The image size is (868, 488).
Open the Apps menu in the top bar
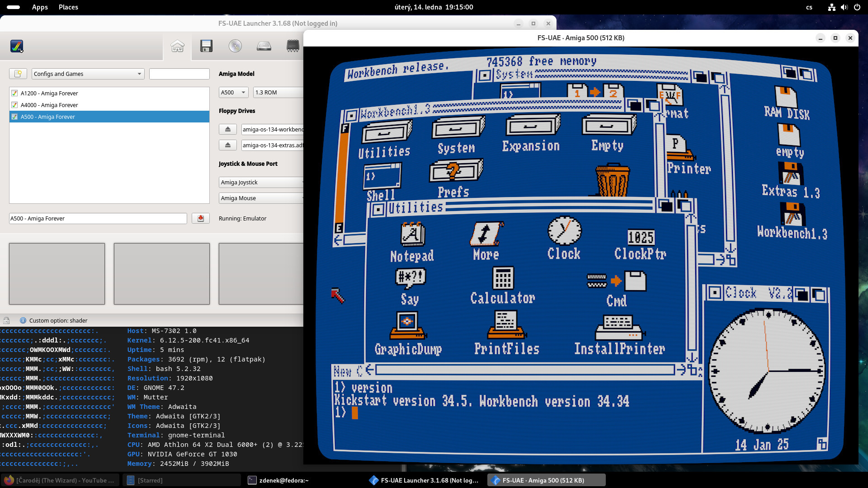40,7
